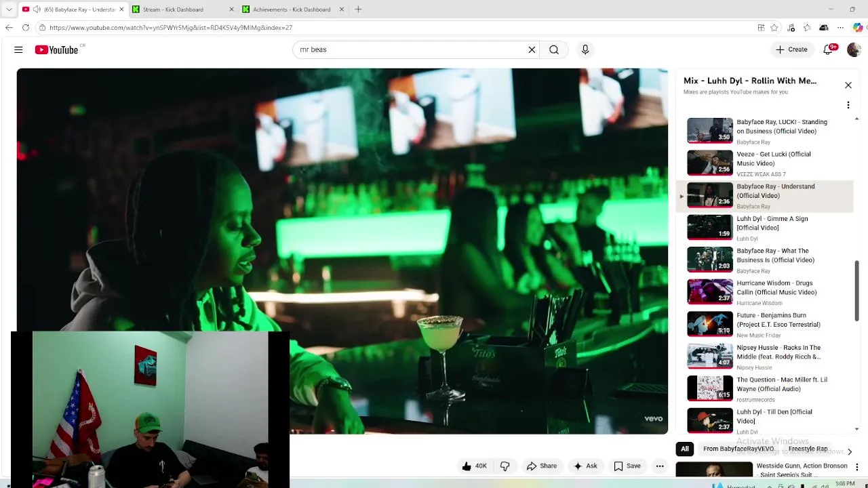Screen dimensions: 868x488
Task: Start voice search with the microphone
Action: [585, 49]
